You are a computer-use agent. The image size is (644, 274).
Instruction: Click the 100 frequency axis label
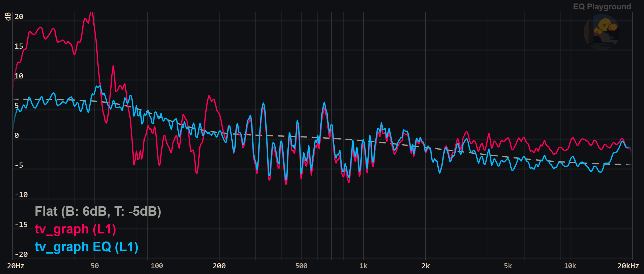(157, 266)
